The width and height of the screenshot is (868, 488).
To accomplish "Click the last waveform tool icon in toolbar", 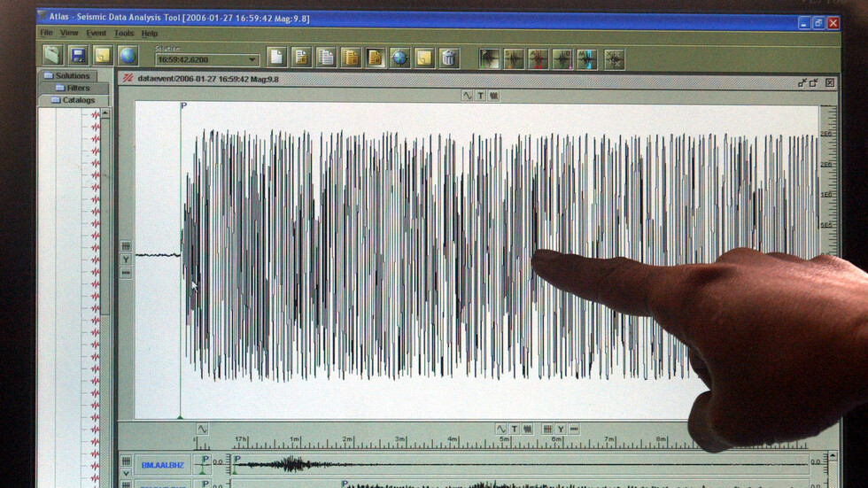I will tap(614, 59).
